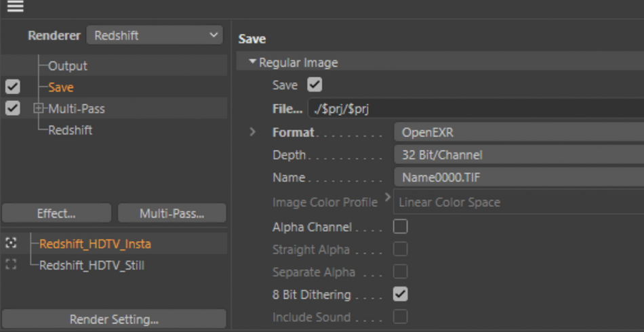Enable the Alpha Channel checkbox
This screenshot has height=332, width=644.
tap(401, 226)
